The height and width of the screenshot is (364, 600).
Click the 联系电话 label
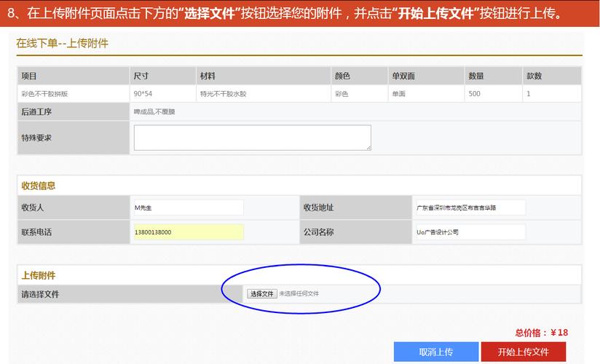point(36,232)
